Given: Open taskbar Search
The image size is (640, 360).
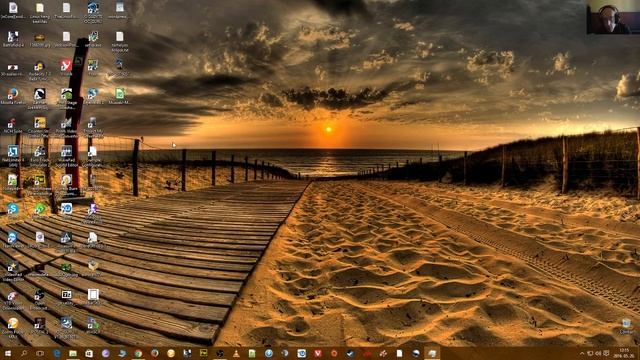Looking at the screenshot, I should tap(24, 353).
